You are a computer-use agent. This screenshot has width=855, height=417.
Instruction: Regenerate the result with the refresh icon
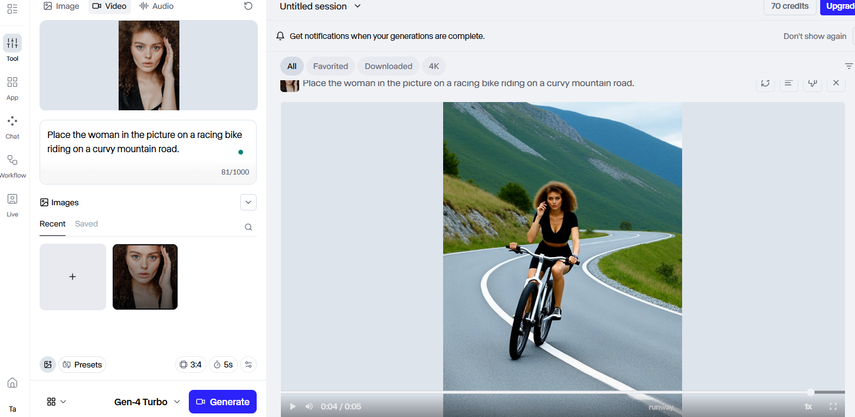tap(766, 83)
